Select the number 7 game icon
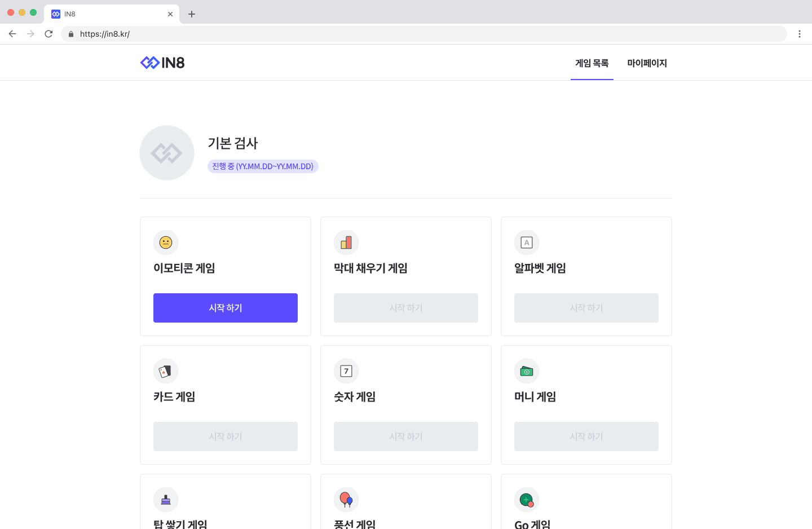This screenshot has width=812, height=529. click(346, 371)
